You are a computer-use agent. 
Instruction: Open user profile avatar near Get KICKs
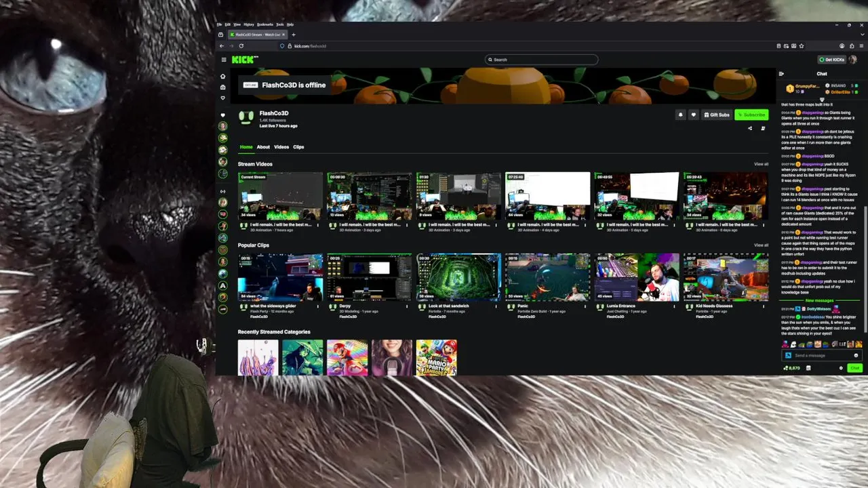click(853, 60)
